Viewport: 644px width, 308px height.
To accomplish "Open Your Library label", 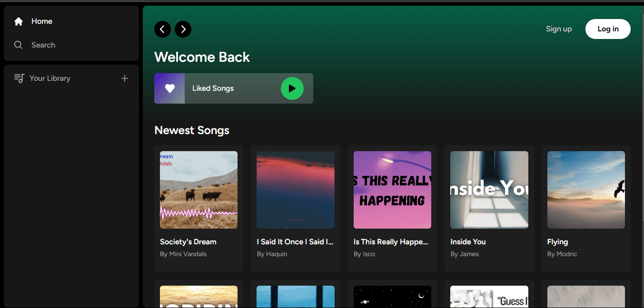I will pyautogui.click(x=50, y=78).
